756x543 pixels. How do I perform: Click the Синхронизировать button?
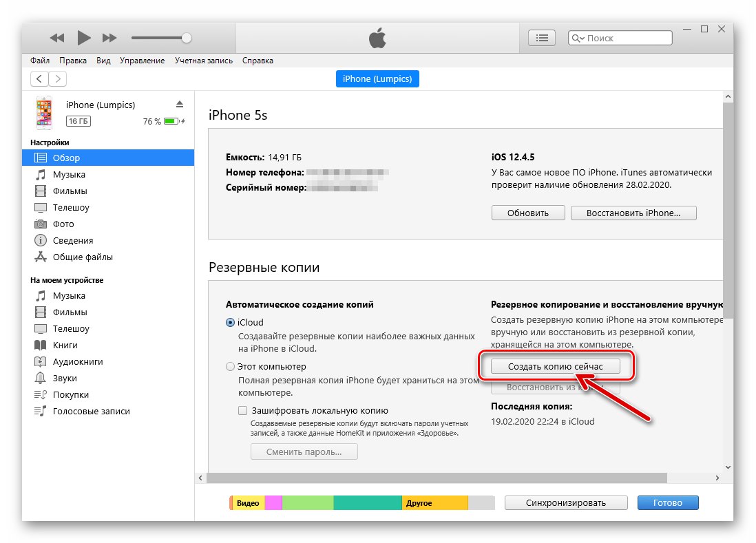click(566, 502)
